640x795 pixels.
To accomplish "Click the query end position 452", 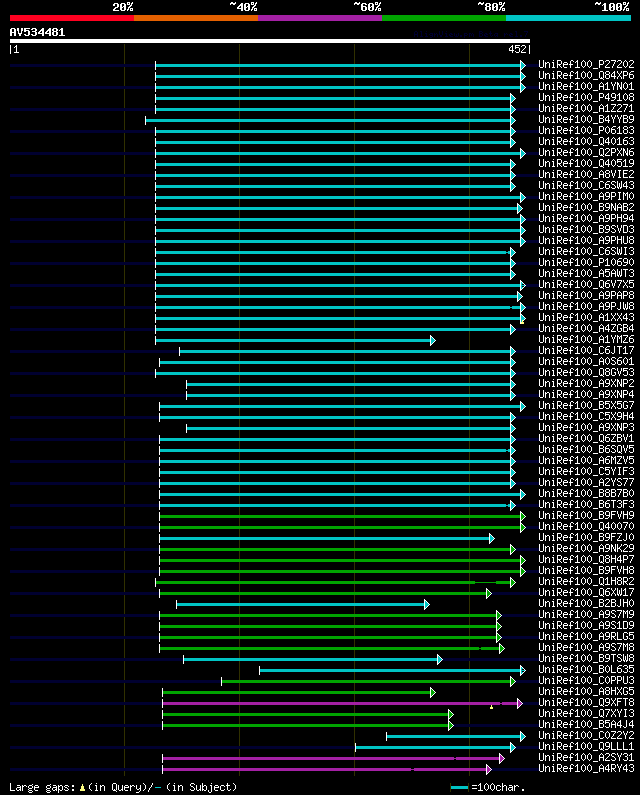I will pos(517,49).
